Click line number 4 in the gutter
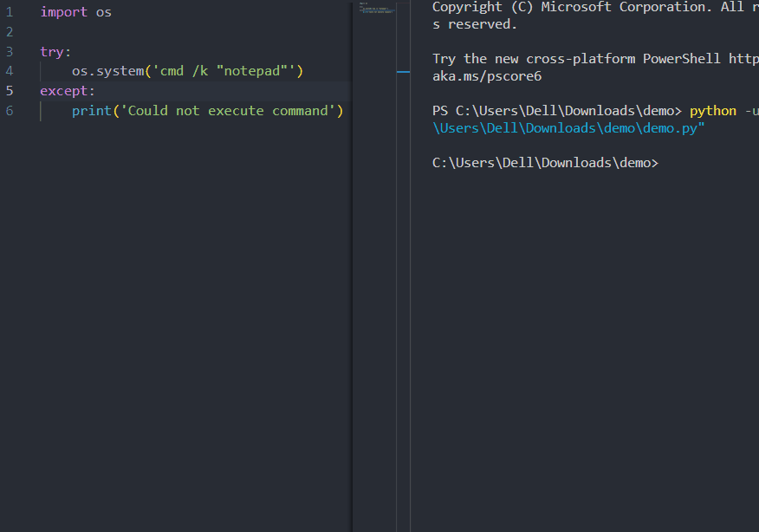The width and height of the screenshot is (759, 532). [x=9, y=71]
